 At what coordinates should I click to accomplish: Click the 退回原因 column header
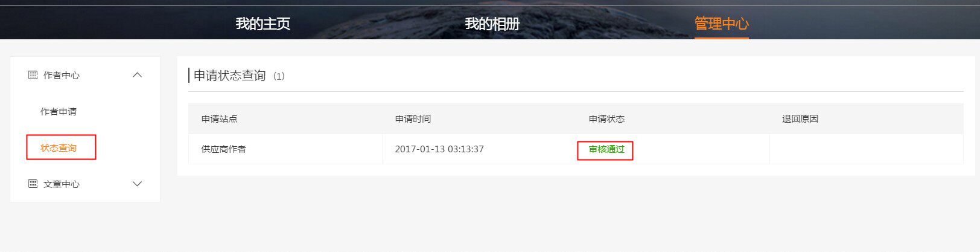800,119
